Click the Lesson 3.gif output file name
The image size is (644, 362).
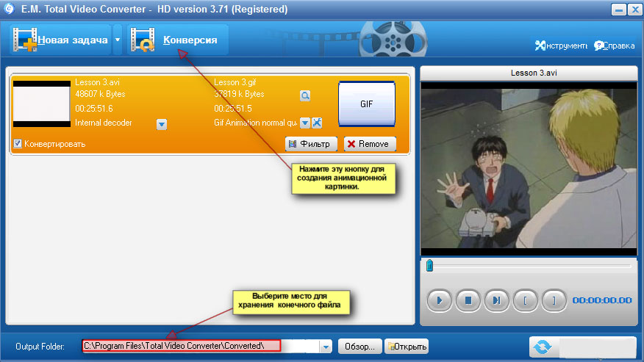[235, 82]
